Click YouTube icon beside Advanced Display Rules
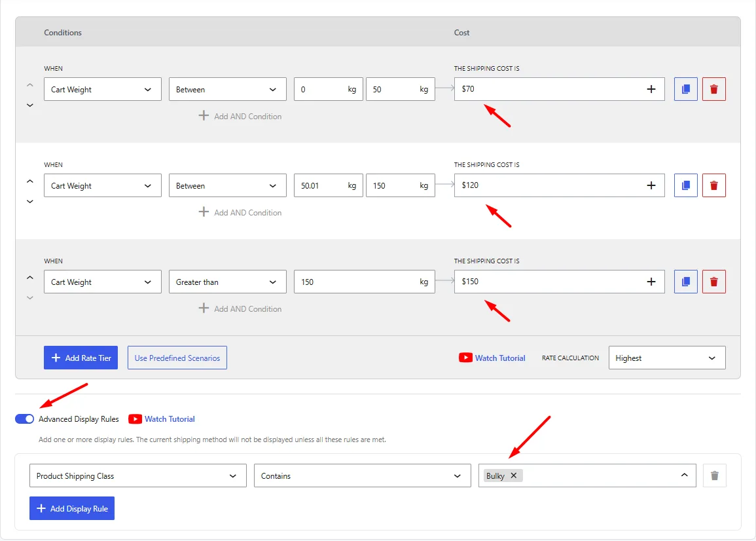Image resolution: width=756 pixels, height=541 pixels. 135,419
